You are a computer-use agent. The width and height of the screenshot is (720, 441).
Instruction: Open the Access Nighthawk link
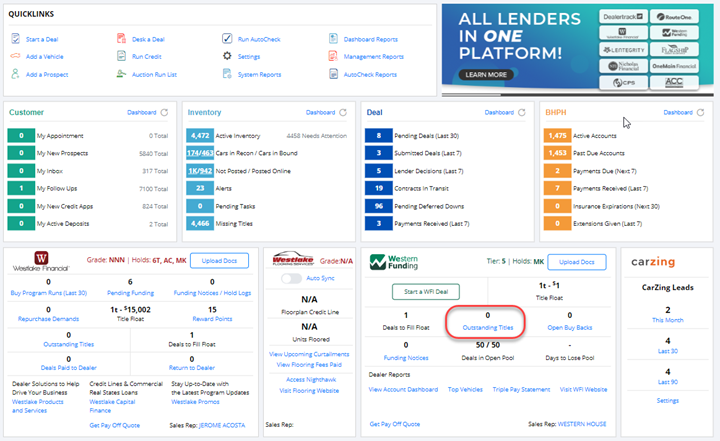pyautogui.click(x=311, y=380)
